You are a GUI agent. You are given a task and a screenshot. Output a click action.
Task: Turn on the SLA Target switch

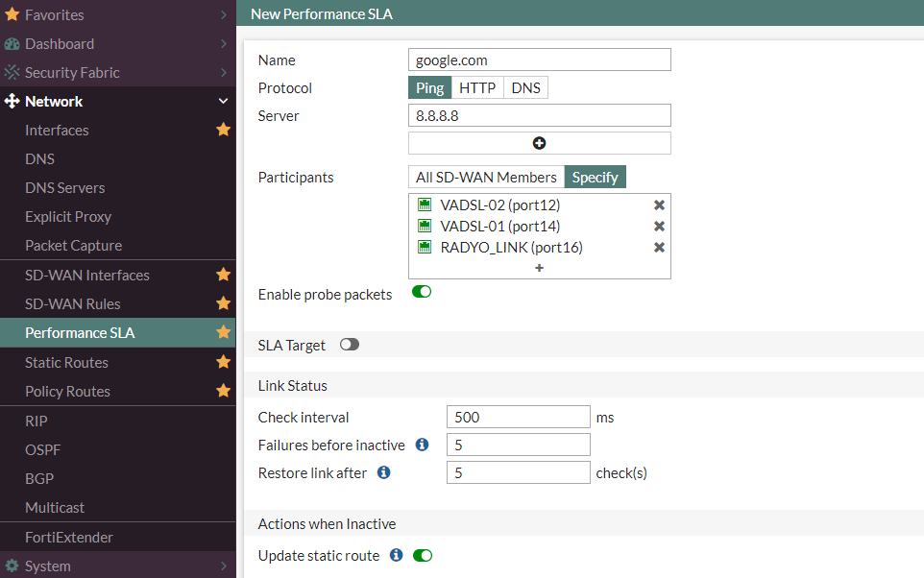[x=350, y=345]
